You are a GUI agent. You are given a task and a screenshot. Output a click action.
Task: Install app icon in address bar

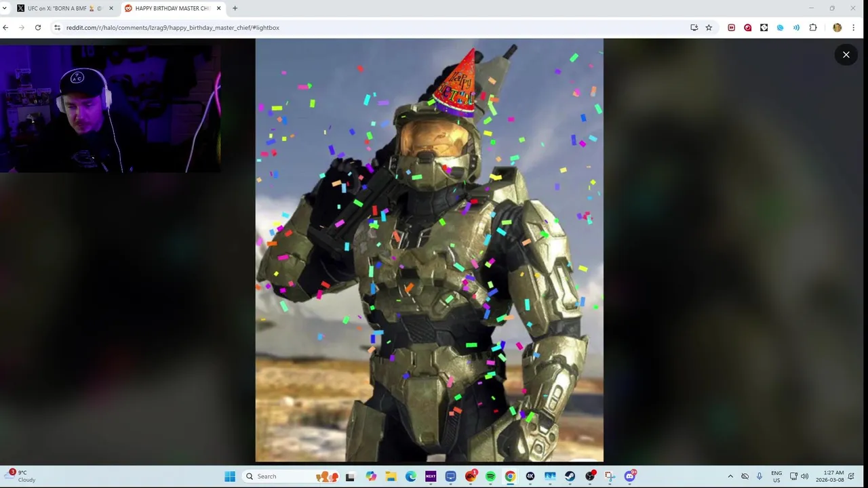694,28
